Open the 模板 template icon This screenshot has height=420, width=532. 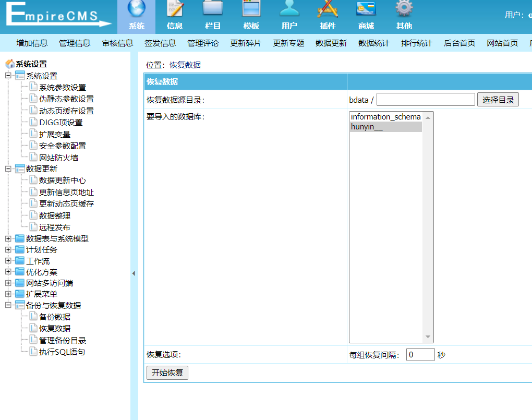(251, 9)
